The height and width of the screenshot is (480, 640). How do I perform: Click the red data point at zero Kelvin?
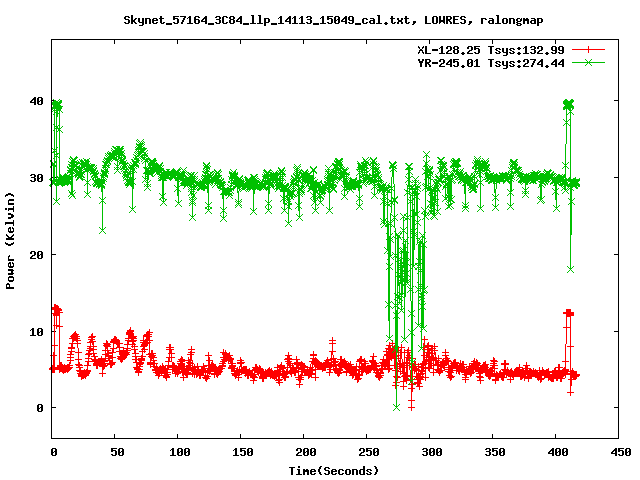click(411, 407)
